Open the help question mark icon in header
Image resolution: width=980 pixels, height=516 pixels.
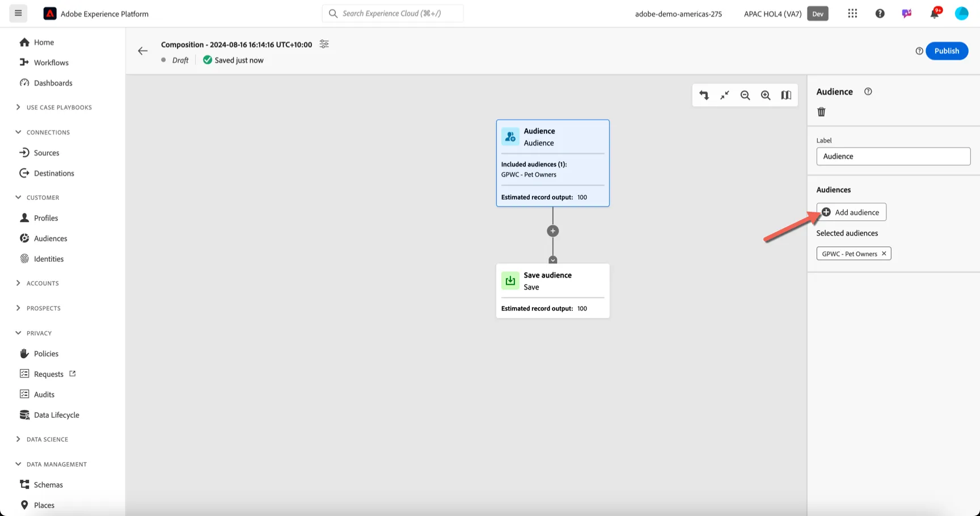[x=880, y=14]
